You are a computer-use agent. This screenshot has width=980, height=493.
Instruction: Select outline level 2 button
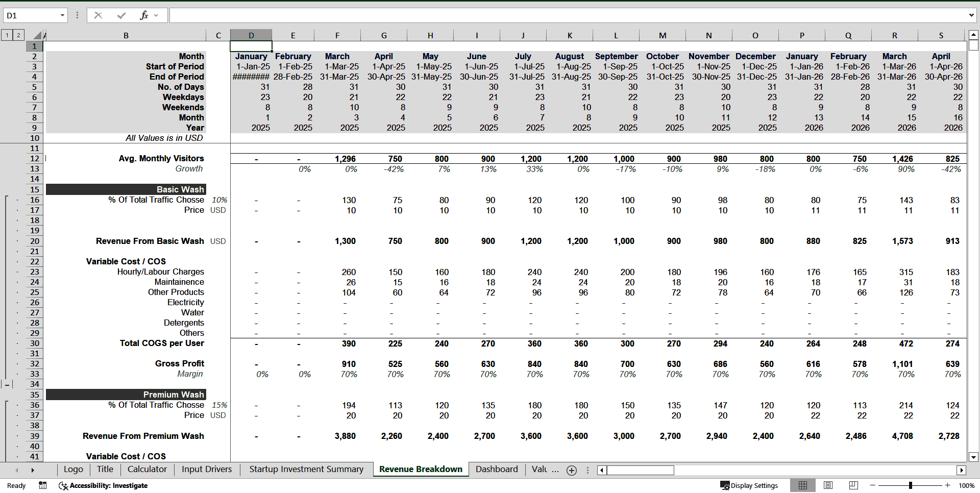coord(18,35)
